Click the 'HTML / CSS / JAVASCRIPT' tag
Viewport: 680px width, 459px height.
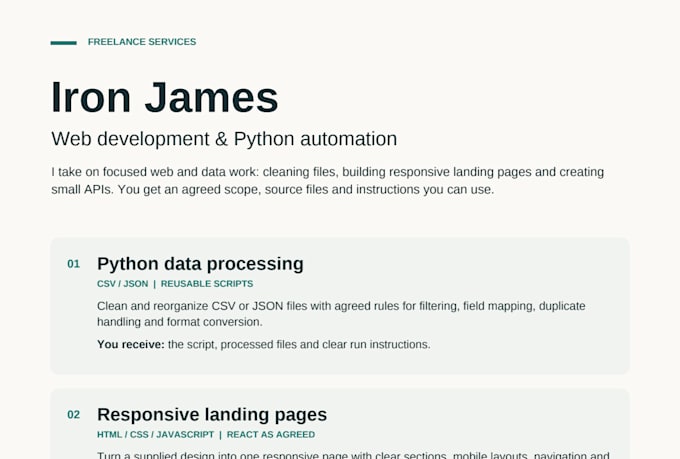156,435
